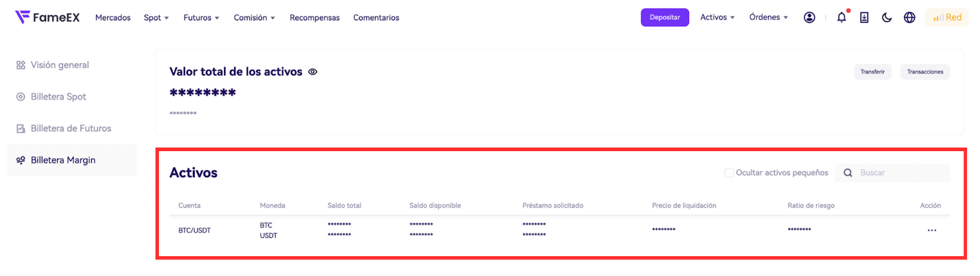Image resolution: width=980 pixels, height=276 pixels.
Task: Open action menu for BTC/USDT row
Action: pos(932,231)
